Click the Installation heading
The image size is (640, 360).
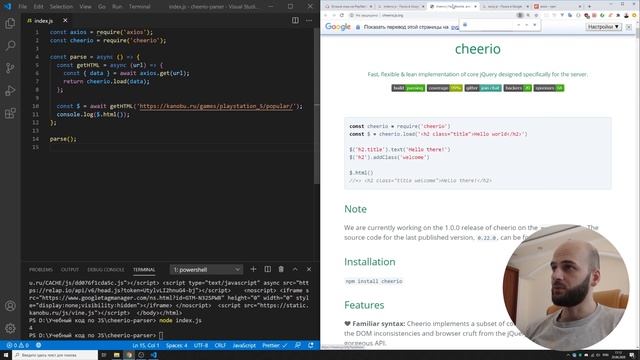tap(369, 262)
